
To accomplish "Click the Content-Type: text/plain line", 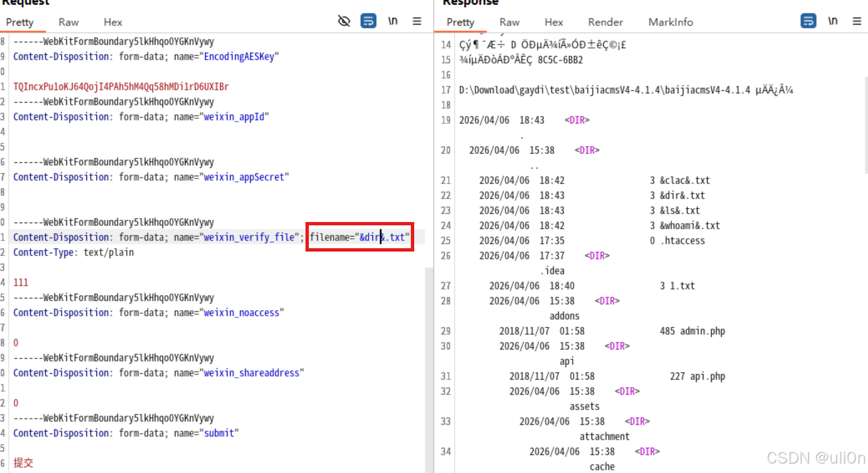I will [x=74, y=252].
